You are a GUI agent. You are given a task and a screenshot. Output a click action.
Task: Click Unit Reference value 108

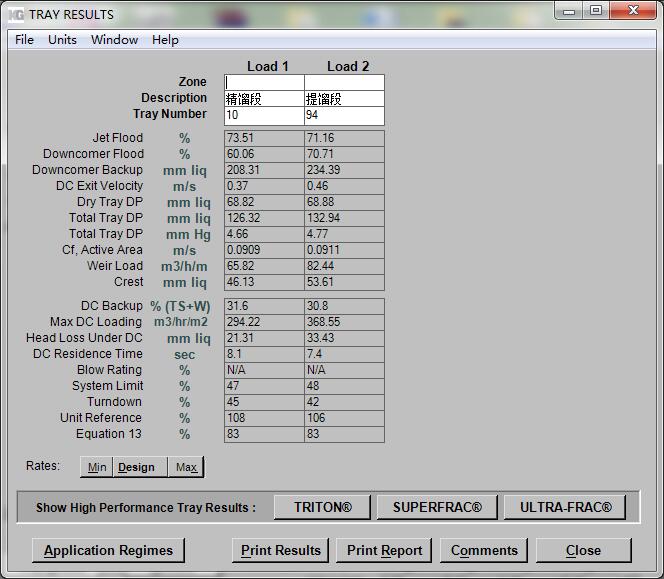click(x=264, y=418)
